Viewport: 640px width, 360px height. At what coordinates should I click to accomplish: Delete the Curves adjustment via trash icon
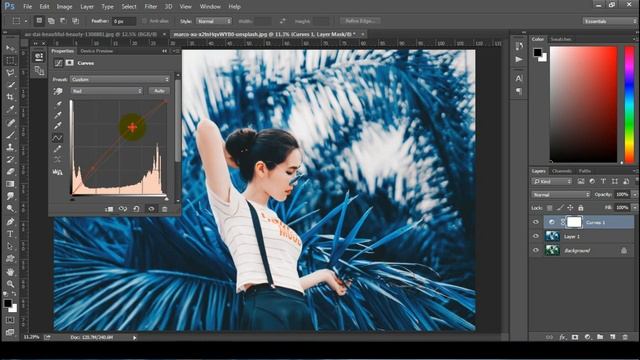(164, 209)
